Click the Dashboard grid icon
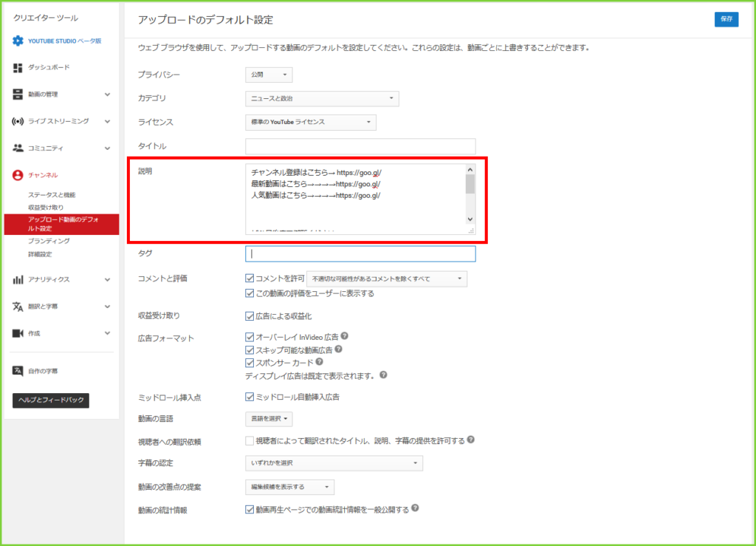This screenshot has height=546, width=756. 18,68
